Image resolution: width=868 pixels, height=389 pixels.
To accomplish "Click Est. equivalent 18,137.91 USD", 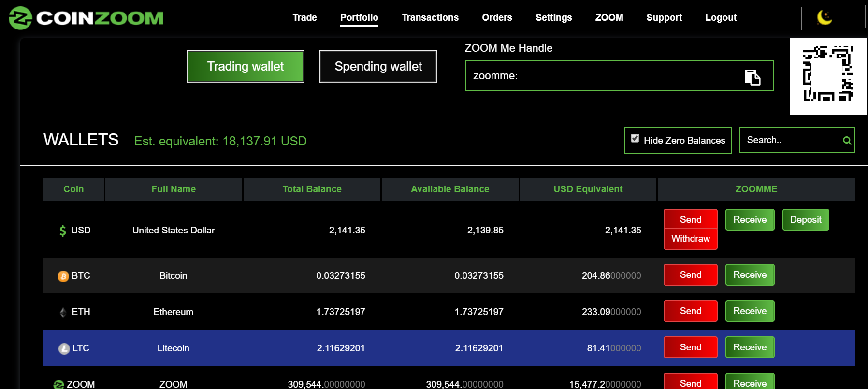I will [220, 141].
